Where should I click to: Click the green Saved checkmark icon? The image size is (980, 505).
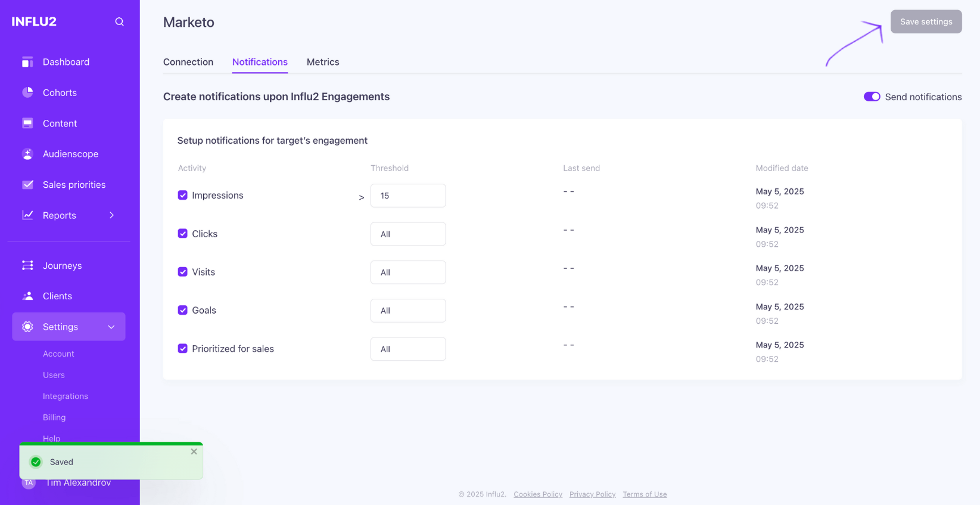[x=36, y=462]
